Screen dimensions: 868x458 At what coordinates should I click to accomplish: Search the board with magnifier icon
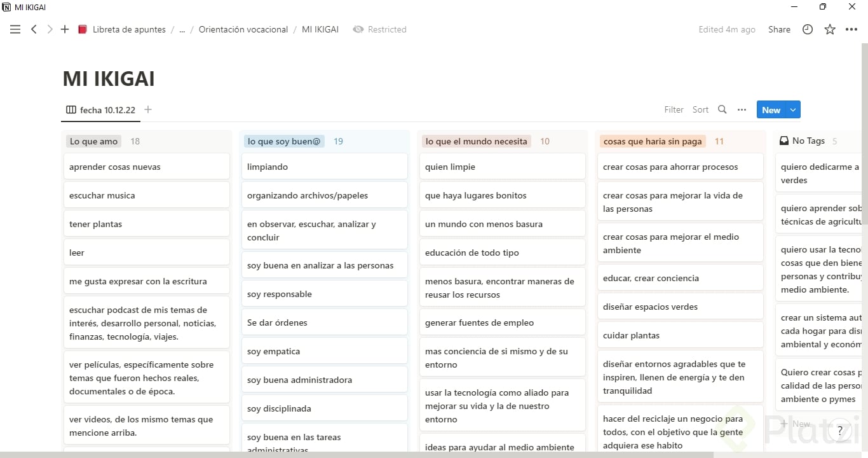point(722,109)
